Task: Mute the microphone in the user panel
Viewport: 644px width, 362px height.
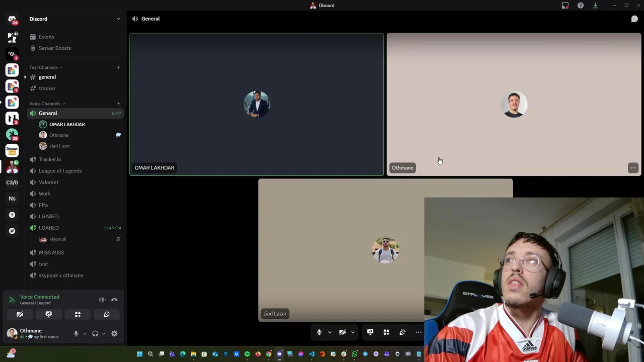Action: coord(76,333)
